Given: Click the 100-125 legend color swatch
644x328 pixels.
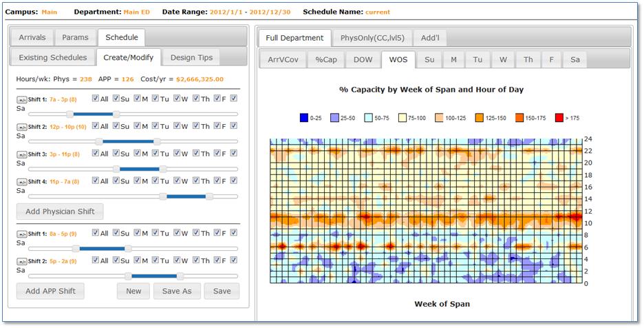Looking at the screenshot, I should tap(440, 118).
